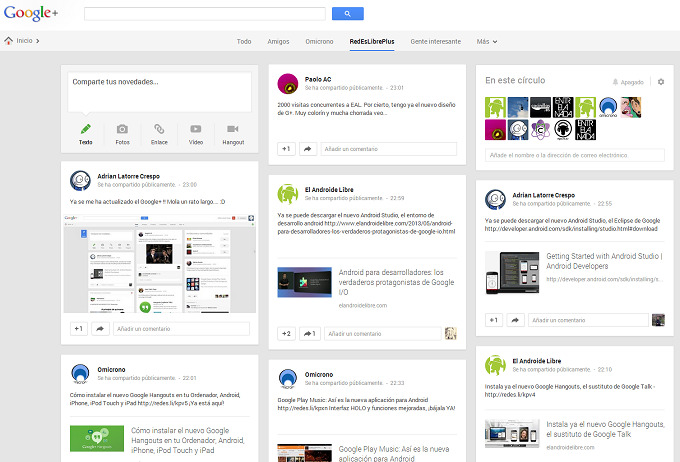The image size is (680, 462).
Task: Open El Androide Libre's 22:59 post avatar
Action: [x=288, y=194]
